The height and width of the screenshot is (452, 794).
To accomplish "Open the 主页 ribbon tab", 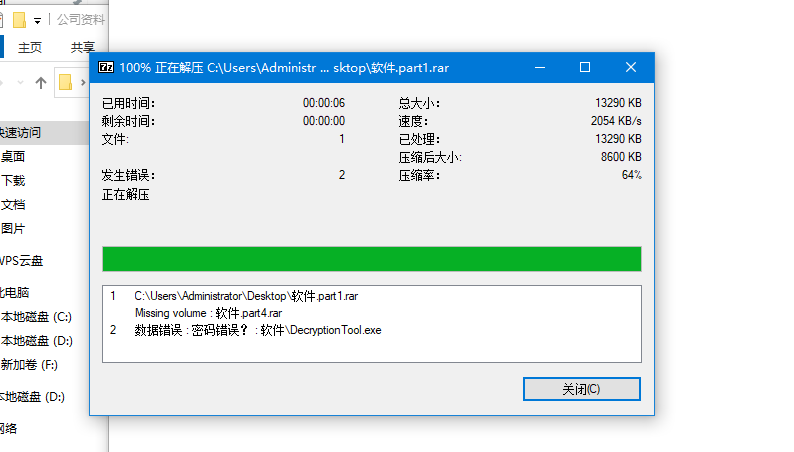I will 30,47.
